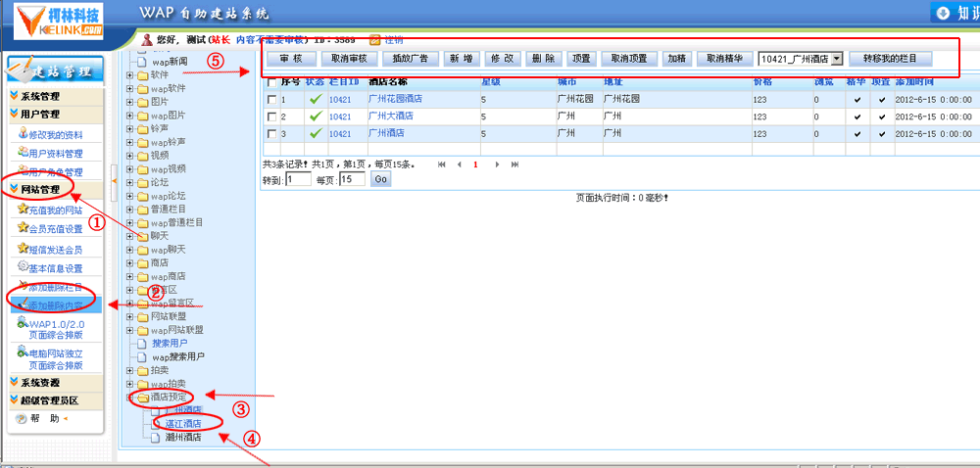The height and width of the screenshot is (468, 980).
Task: Click the 转到 page number input field
Action: click(298, 179)
